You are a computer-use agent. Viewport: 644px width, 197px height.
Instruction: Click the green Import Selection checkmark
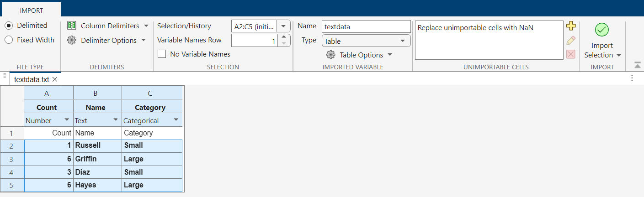pos(602,30)
